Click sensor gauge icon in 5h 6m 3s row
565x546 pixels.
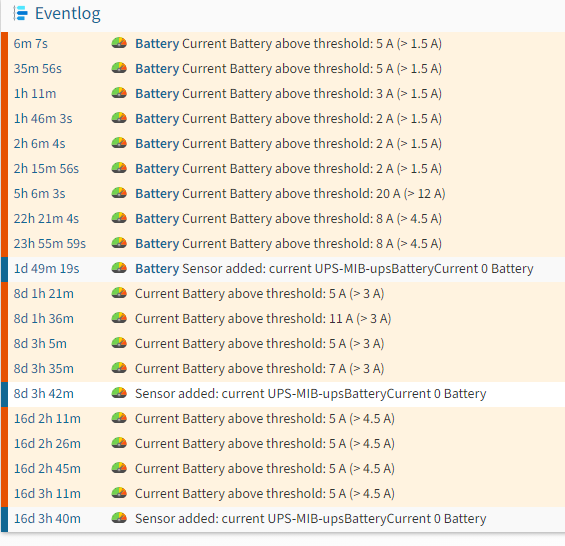click(119, 193)
